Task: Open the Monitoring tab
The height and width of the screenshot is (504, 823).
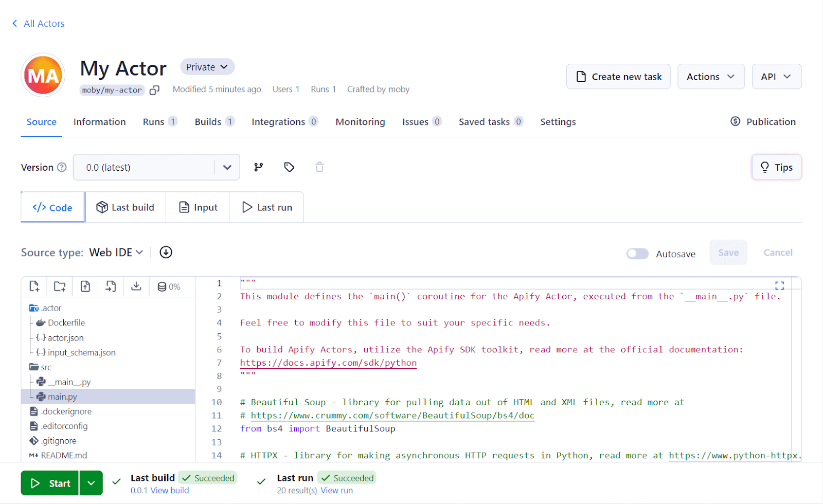Action: 360,122
